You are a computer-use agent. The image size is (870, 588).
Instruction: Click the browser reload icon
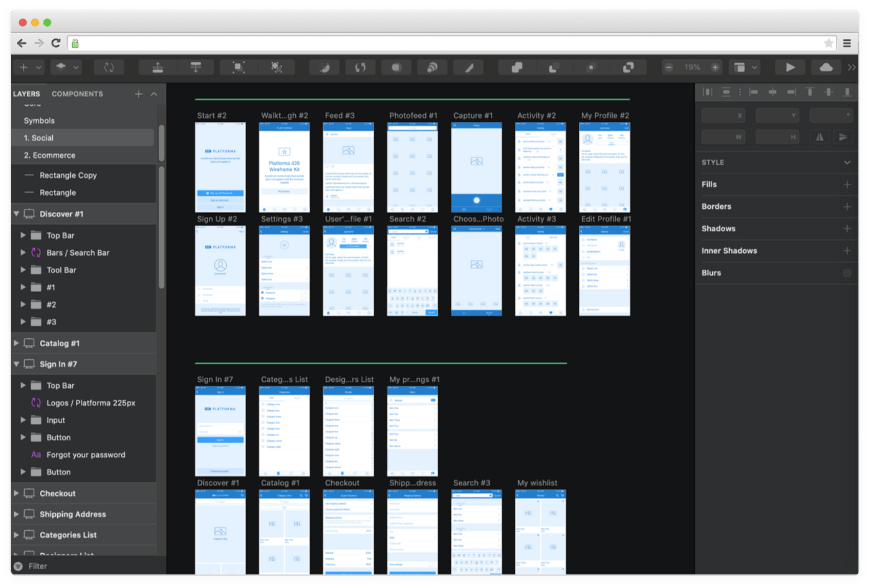coord(56,43)
